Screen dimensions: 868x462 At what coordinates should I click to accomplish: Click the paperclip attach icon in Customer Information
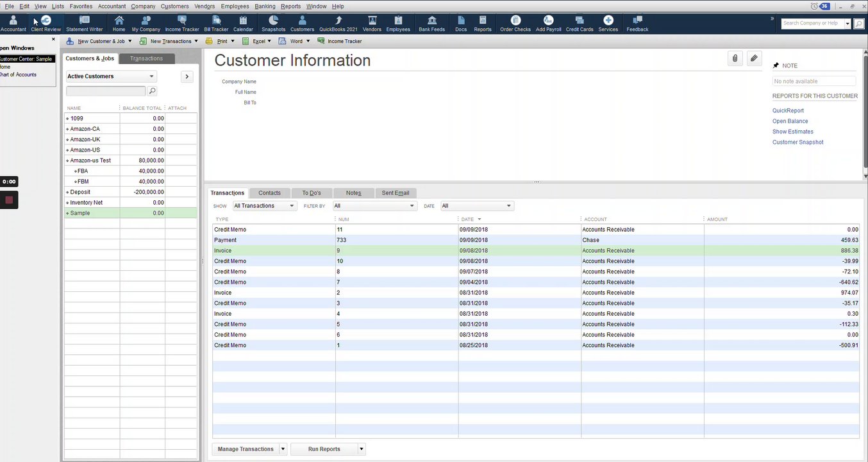click(x=735, y=58)
